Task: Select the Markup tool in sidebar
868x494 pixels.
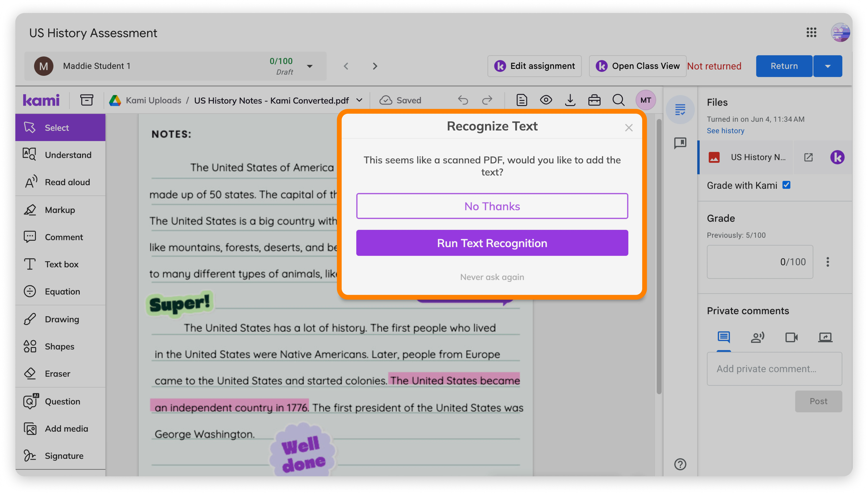Action: tap(60, 210)
